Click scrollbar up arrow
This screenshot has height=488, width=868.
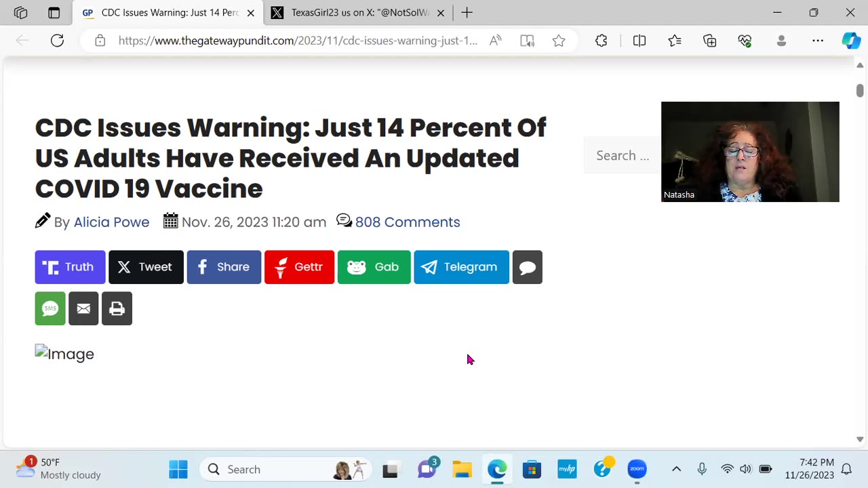pyautogui.click(x=860, y=66)
